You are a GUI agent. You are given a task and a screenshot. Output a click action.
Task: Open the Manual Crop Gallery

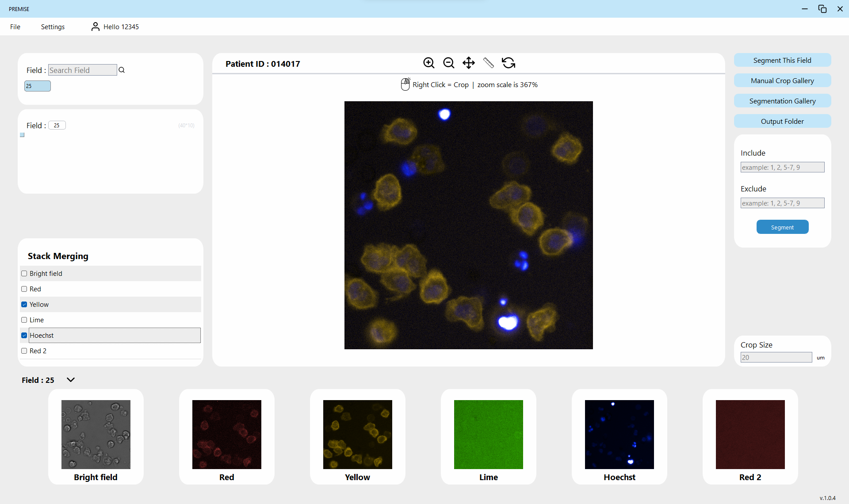pyautogui.click(x=782, y=80)
